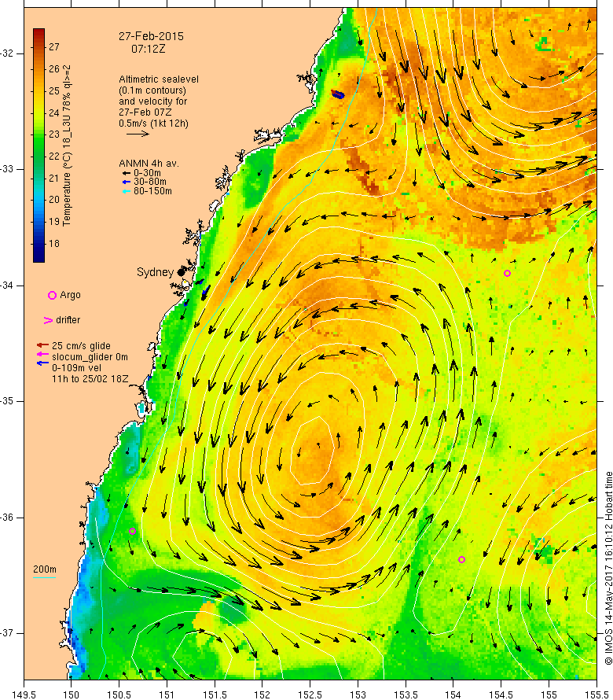Viewport: 613px width, 700px height.
Task: Click the Temperature axis title on colorbar
Action: (x=67, y=146)
